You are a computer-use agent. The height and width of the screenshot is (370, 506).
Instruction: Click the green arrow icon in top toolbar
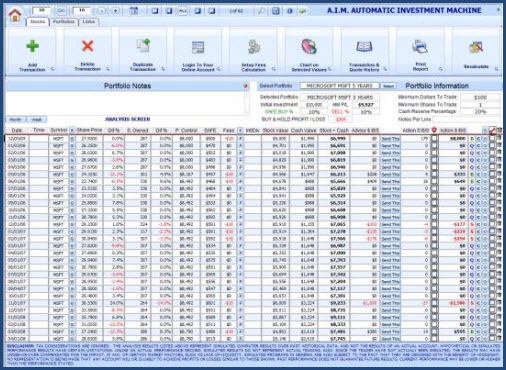(x=303, y=11)
